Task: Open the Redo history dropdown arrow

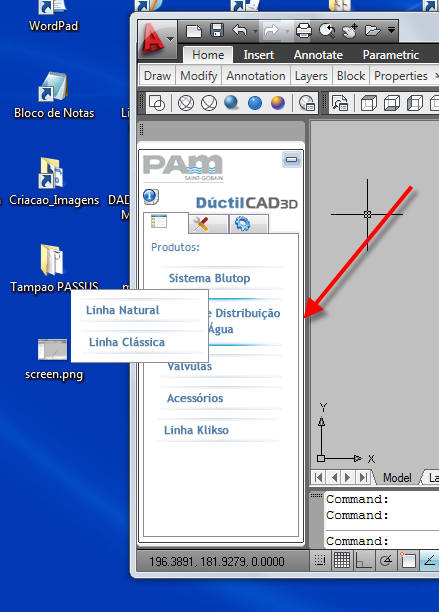Action: tap(287, 31)
